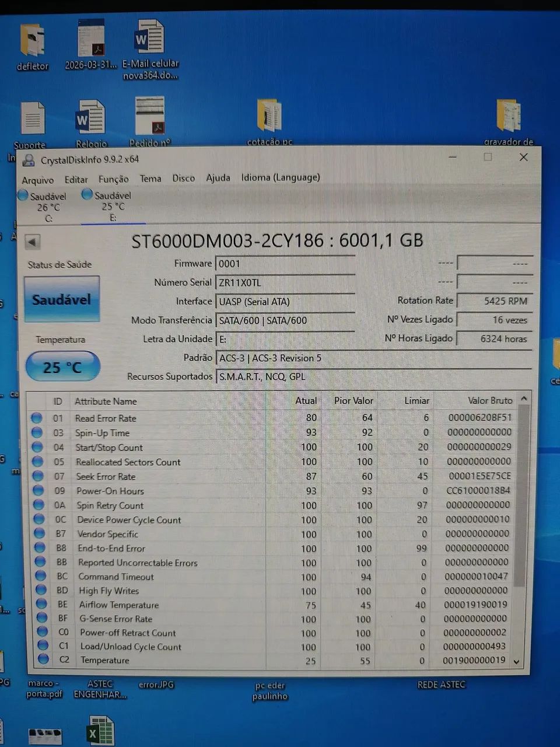560x747 pixels.
Task: Click the status dot for Power-On Hours
Action: click(38, 490)
